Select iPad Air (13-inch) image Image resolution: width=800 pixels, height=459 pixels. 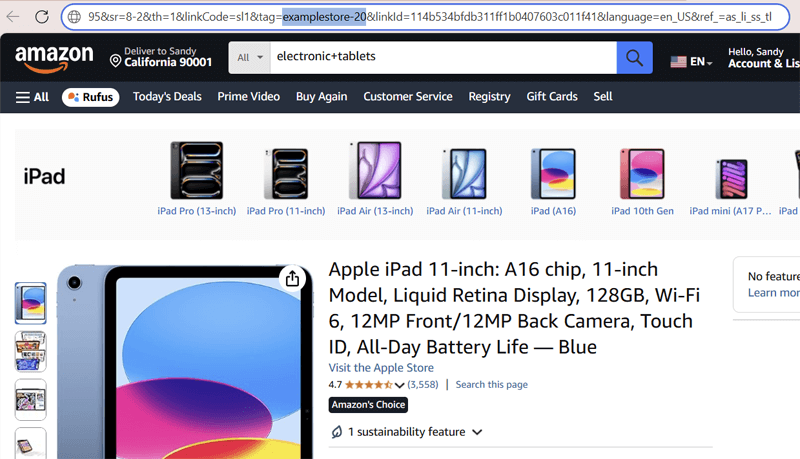pyautogui.click(x=375, y=170)
